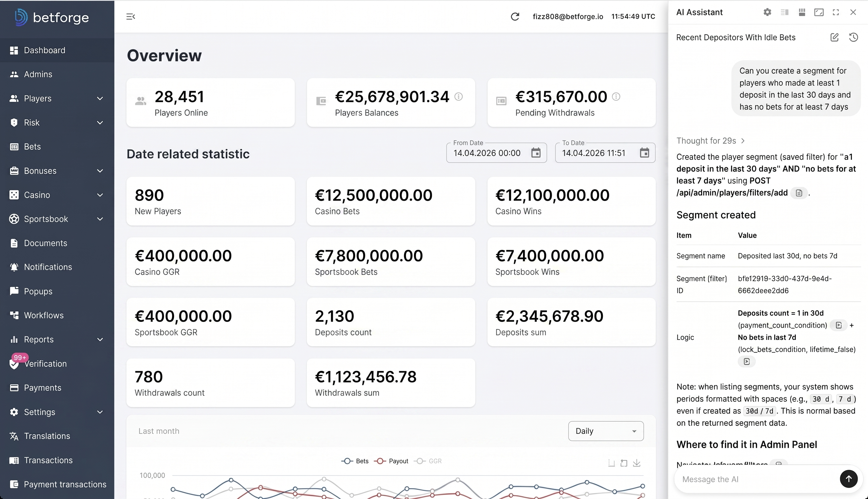Click the refresh icon in header

click(515, 17)
